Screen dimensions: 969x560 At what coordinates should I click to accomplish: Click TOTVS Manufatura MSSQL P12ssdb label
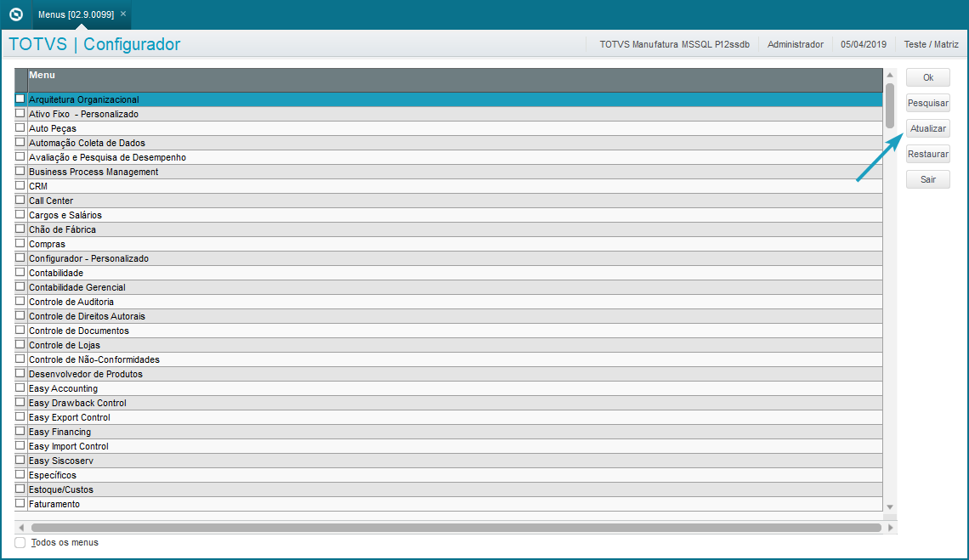pos(674,44)
